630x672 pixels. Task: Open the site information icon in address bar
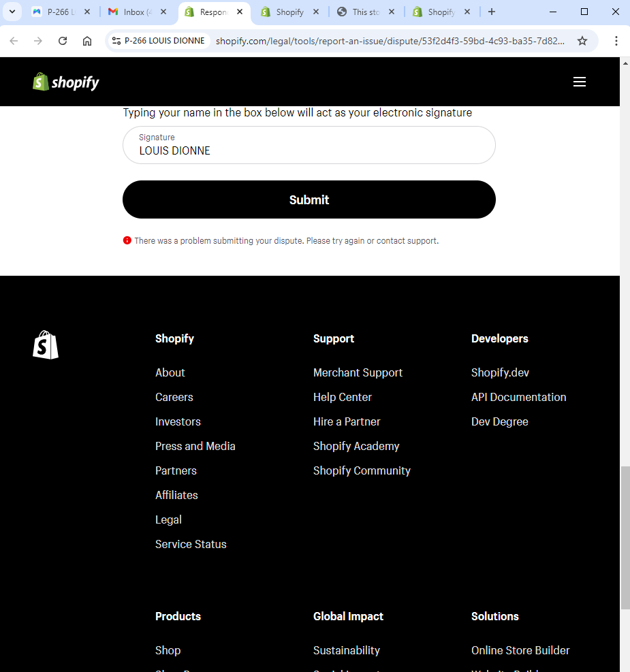pos(116,41)
